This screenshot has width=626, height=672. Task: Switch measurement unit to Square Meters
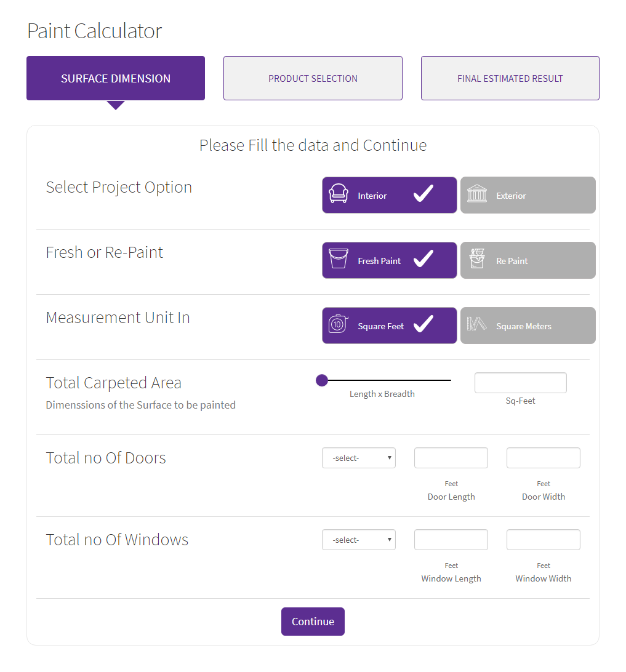pos(528,326)
